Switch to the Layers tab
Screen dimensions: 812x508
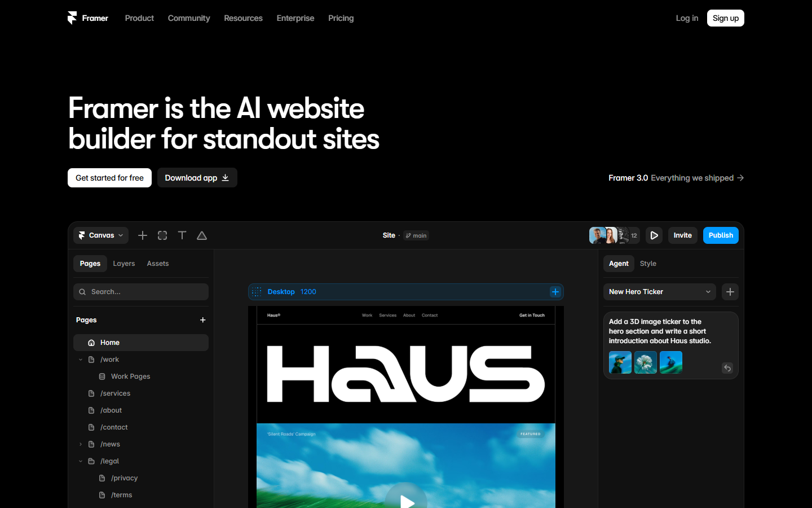point(124,264)
